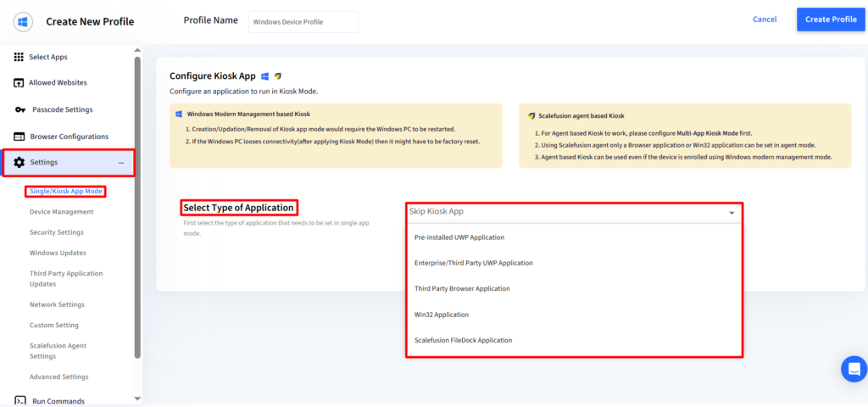The image size is (868, 407).
Task: Open the chat support bubble icon
Action: (854, 369)
